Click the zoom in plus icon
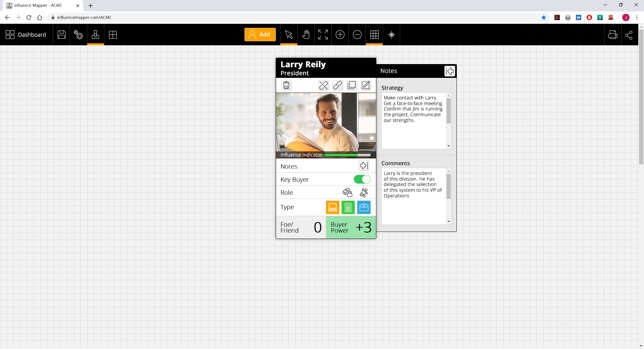This screenshot has height=349, width=644. pyautogui.click(x=340, y=35)
